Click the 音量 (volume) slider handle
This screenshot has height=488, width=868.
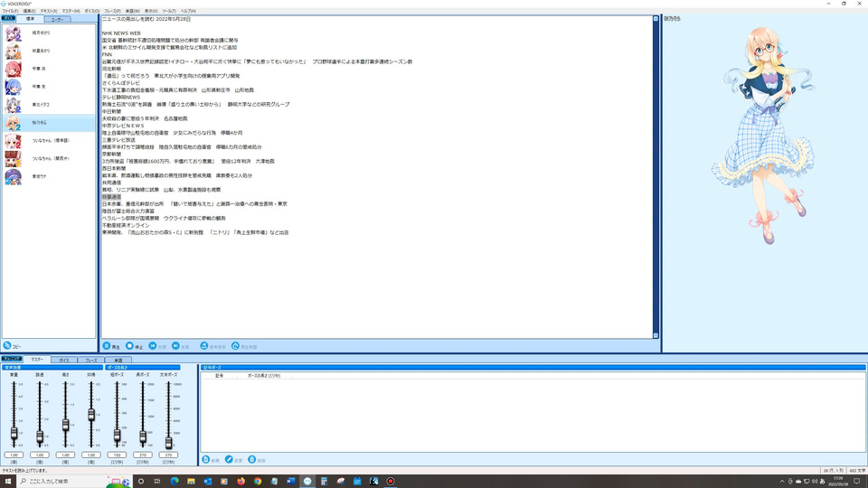pos(14,434)
